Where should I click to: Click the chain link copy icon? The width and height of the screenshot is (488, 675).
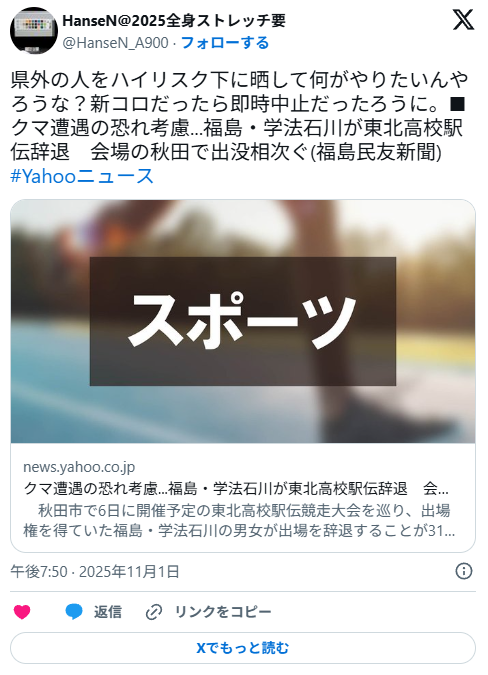click(154, 612)
